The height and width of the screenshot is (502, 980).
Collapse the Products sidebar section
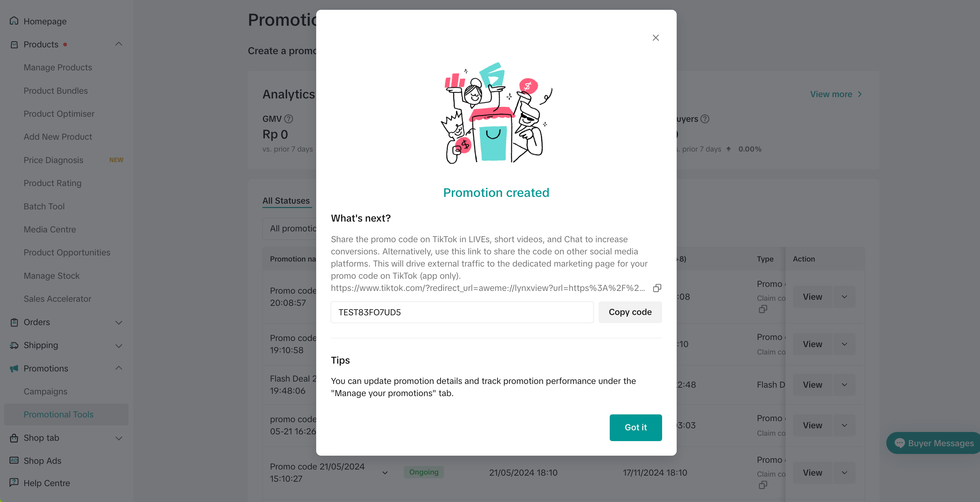coord(119,44)
